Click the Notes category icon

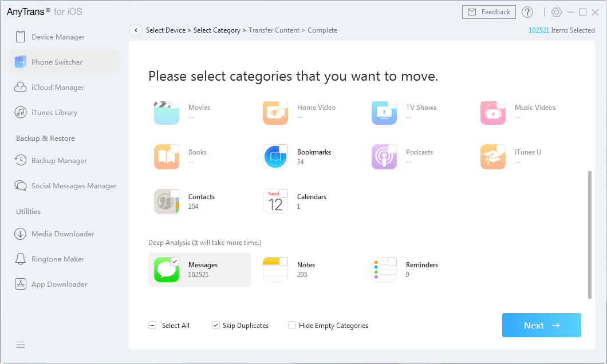pyautogui.click(x=275, y=270)
